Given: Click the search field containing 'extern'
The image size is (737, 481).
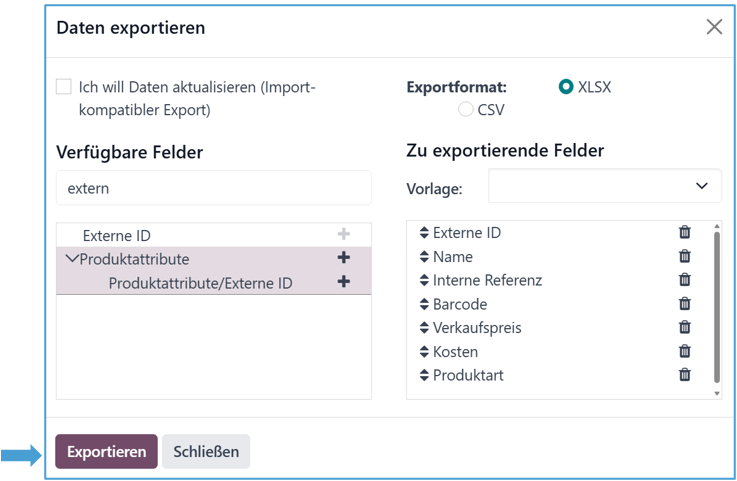Looking at the screenshot, I should coord(214,188).
